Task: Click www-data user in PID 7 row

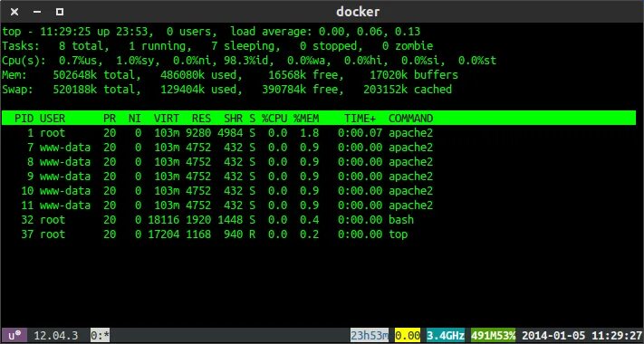Action: tap(65, 148)
